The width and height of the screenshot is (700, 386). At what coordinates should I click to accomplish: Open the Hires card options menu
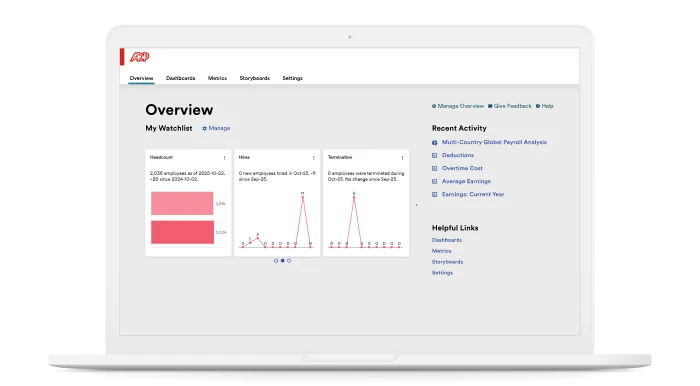(313, 158)
